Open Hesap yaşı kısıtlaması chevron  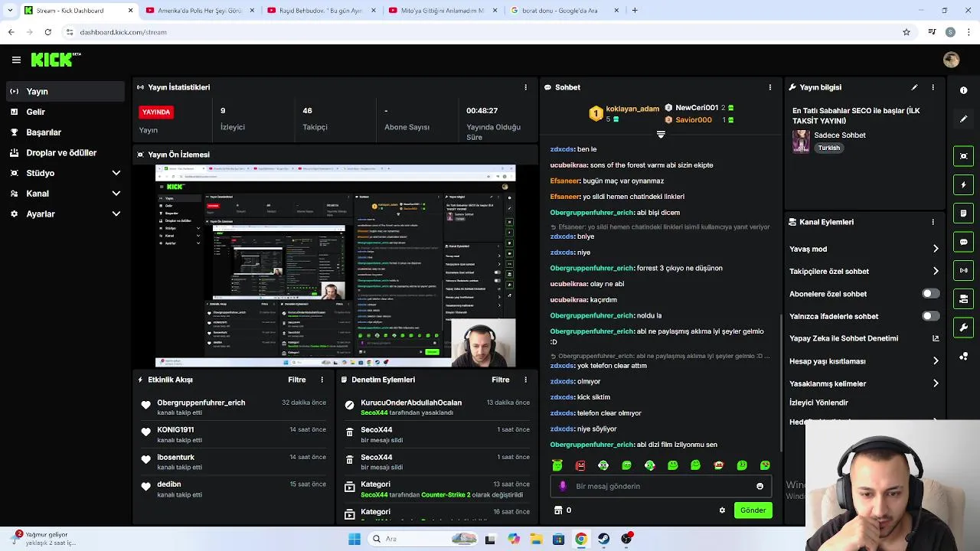tap(936, 361)
